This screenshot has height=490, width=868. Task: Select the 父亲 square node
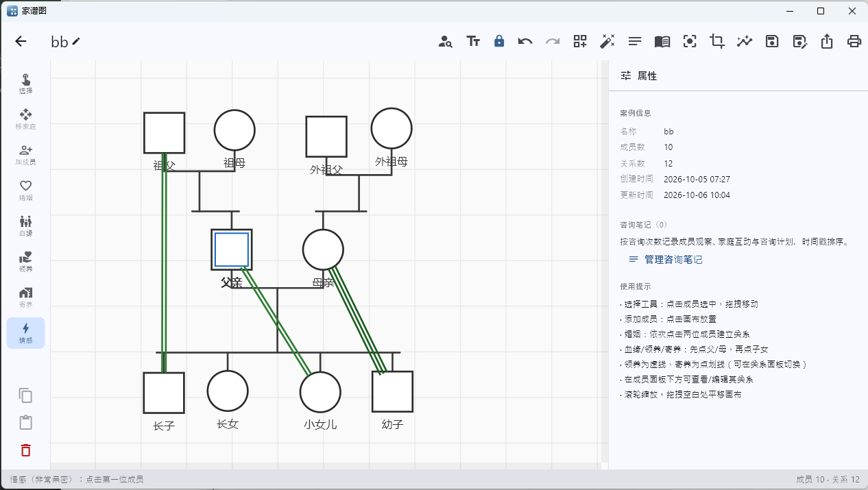pos(232,249)
